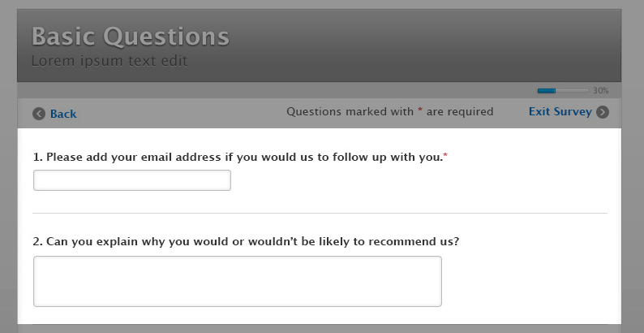644x333 pixels.
Task: Click the blue filled part of progress bar
Action: tap(547, 91)
